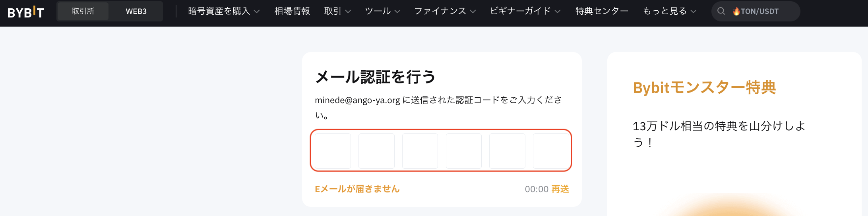Click the 再送 resend link
Image resolution: width=868 pixels, height=216 pixels.
[560, 189]
